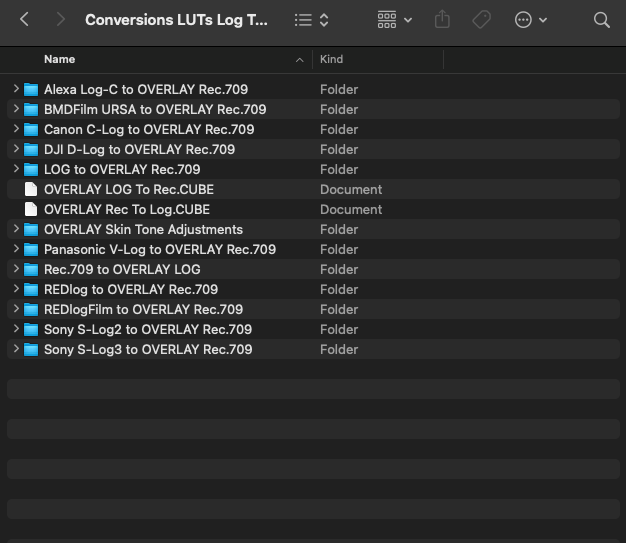Click the Back navigation arrow
This screenshot has width=626, height=543.
[x=25, y=20]
